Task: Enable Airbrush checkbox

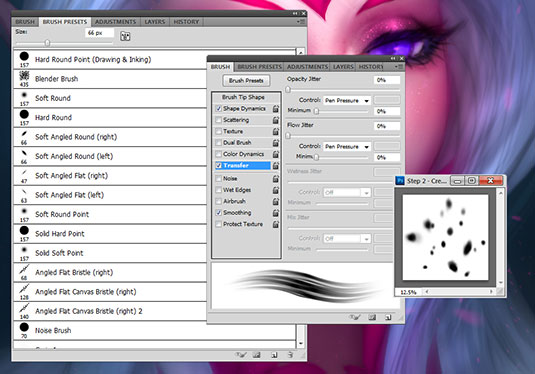Action: pos(219,201)
